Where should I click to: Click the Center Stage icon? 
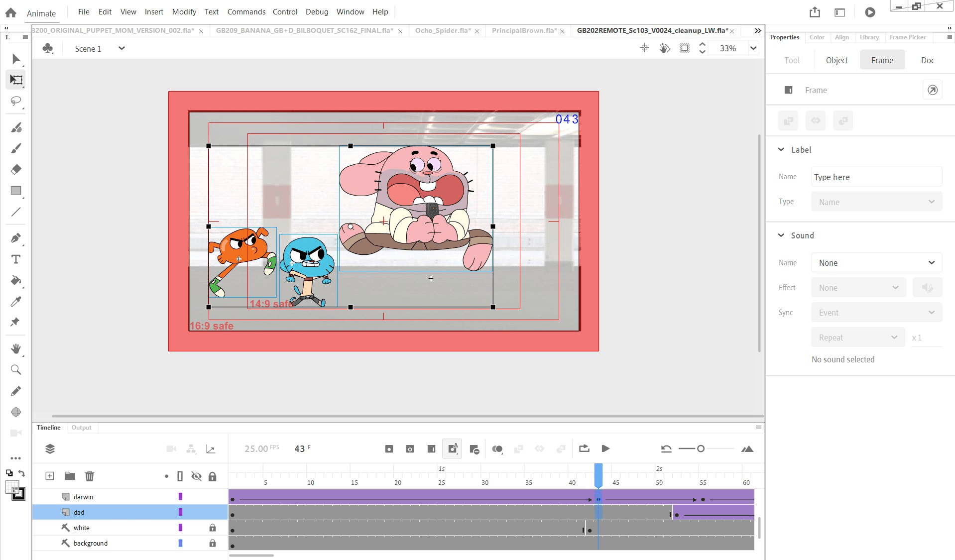click(x=644, y=48)
